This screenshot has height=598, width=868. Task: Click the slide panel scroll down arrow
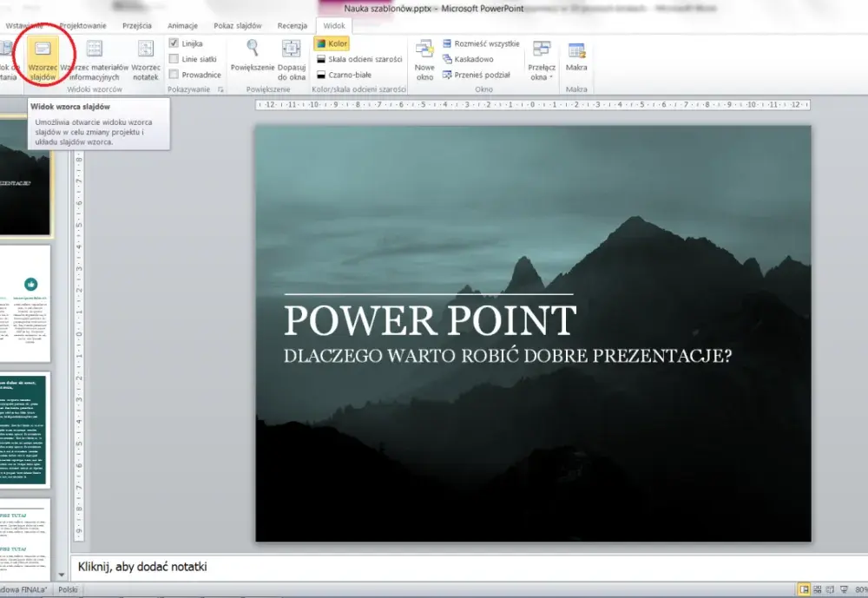pyautogui.click(x=62, y=575)
